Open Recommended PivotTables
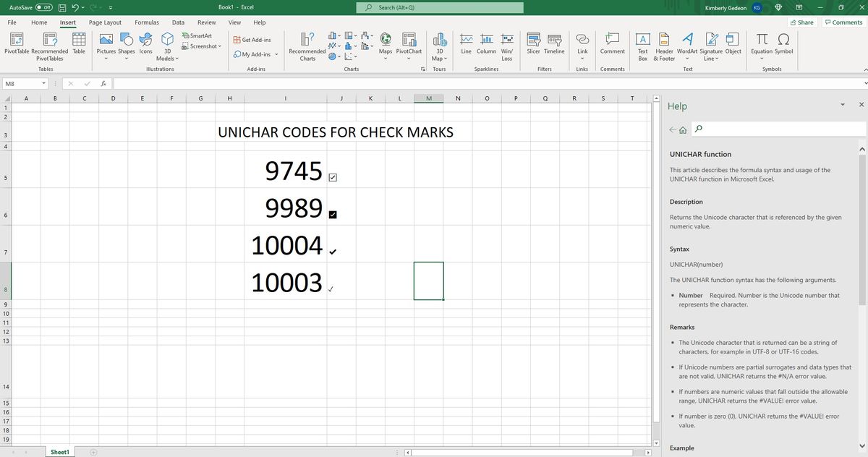Screen dimensions: 868x457 [50, 46]
